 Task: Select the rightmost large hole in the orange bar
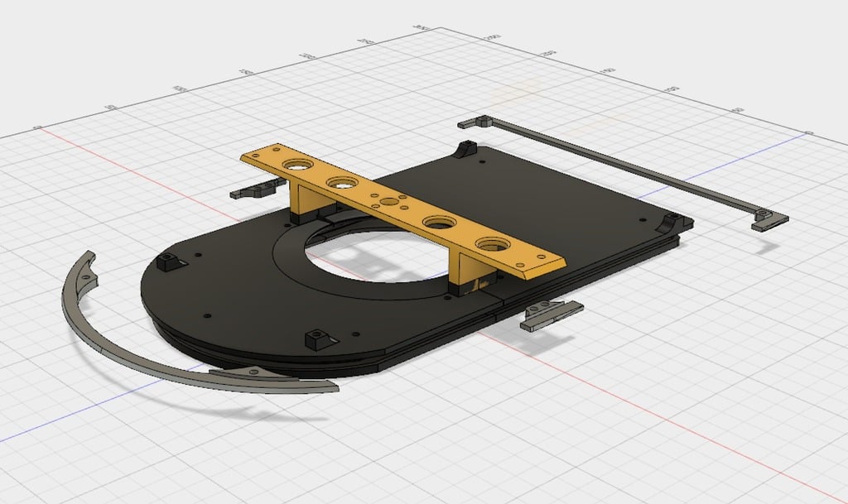tap(493, 245)
